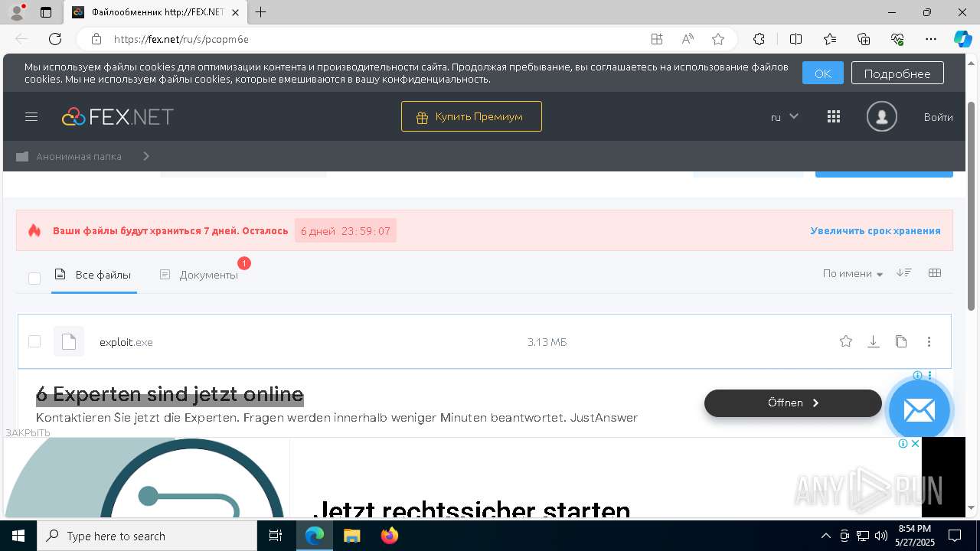
Task: Expand the ru language dropdown
Action: point(785,117)
